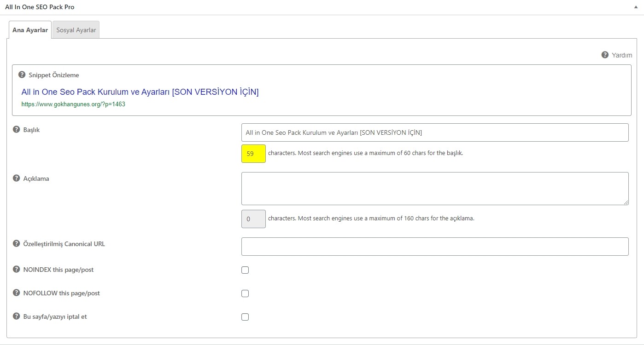Image resolution: width=644 pixels, height=345 pixels.
Task: Click help icon beside NOFOLLOW this page/post
Action: click(16, 293)
